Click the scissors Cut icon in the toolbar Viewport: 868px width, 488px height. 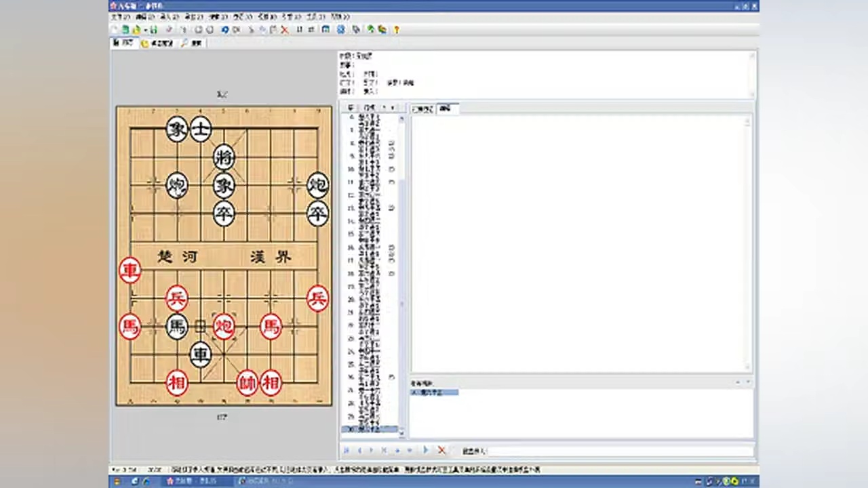(x=251, y=30)
